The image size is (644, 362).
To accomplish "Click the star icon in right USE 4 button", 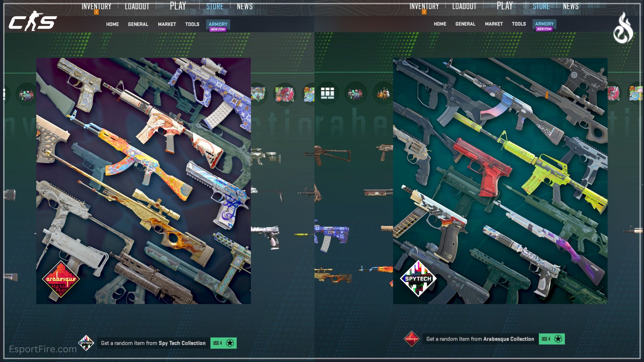I will click(x=558, y=339).
